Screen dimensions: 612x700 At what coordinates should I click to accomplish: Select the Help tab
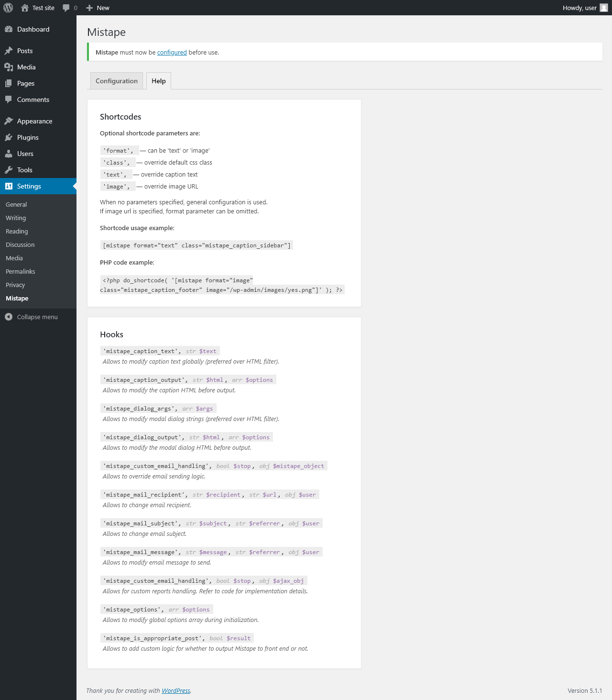159,81
